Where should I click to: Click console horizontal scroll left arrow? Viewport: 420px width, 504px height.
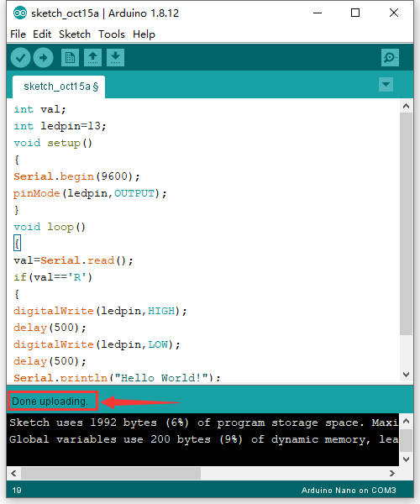point(13,473)
